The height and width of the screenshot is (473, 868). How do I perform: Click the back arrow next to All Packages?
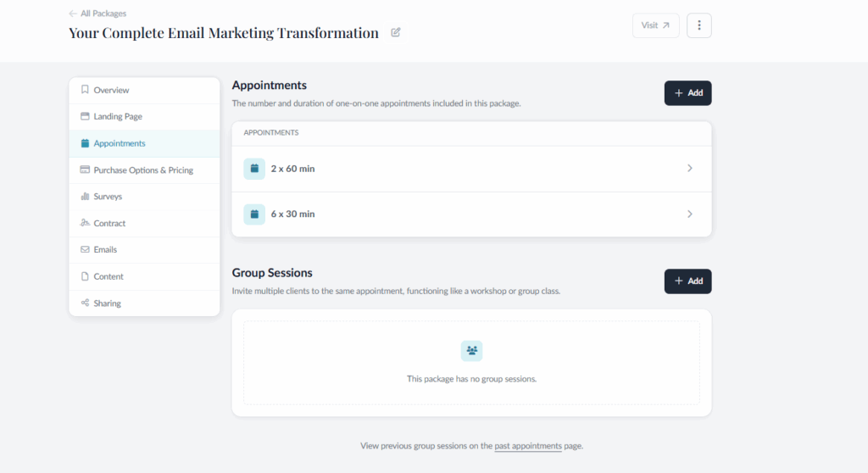73,14
